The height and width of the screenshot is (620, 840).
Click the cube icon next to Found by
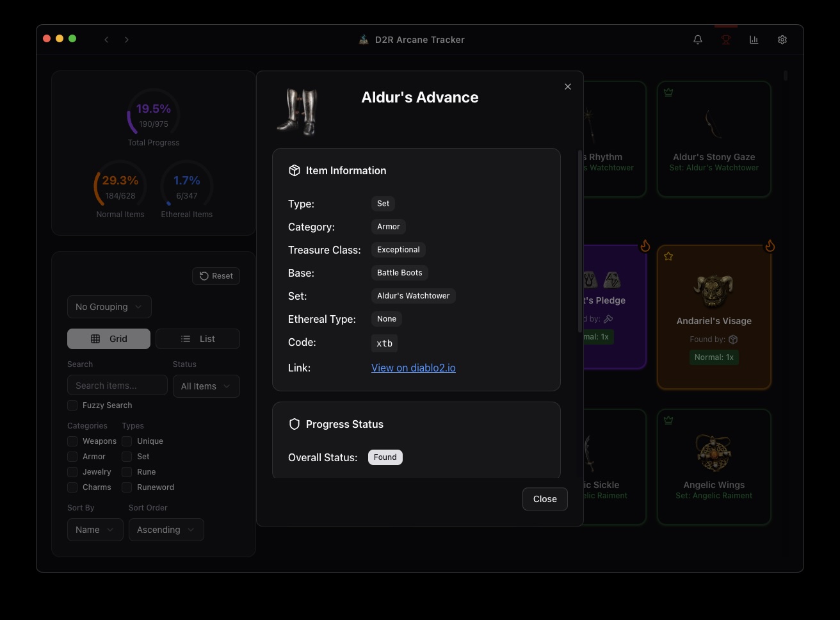[734, 339]
